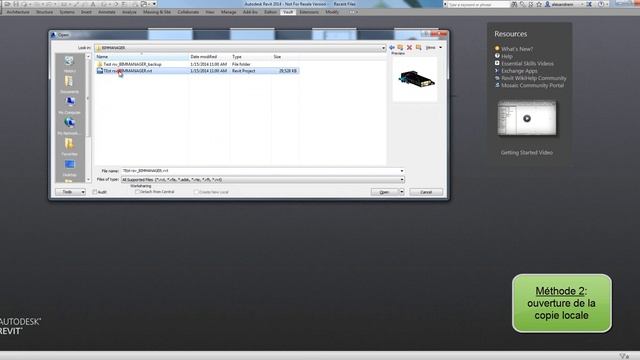Open the Annotate ribbon tab
Screen dimensions: 640x360
(x=107, y=12)
